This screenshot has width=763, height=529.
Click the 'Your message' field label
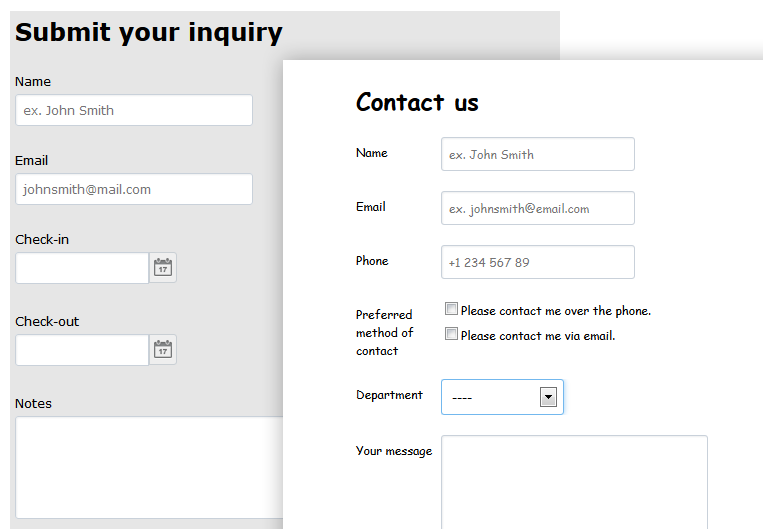coord(394,451)
